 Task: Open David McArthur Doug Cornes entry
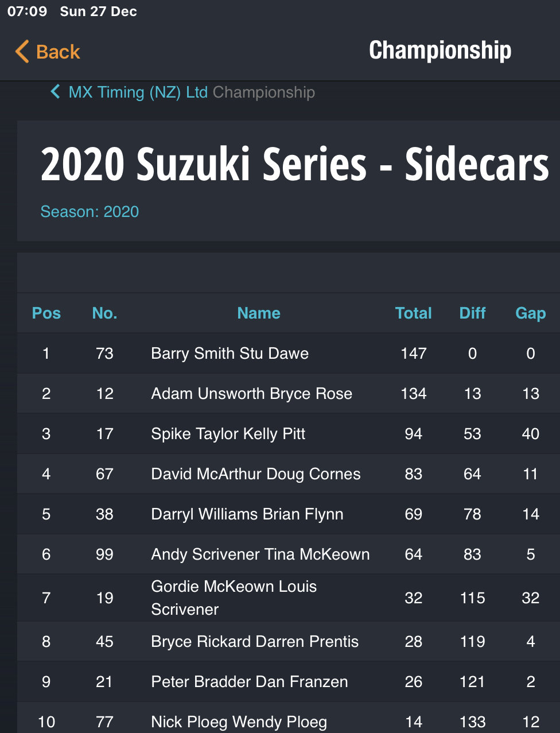point(289,474)
